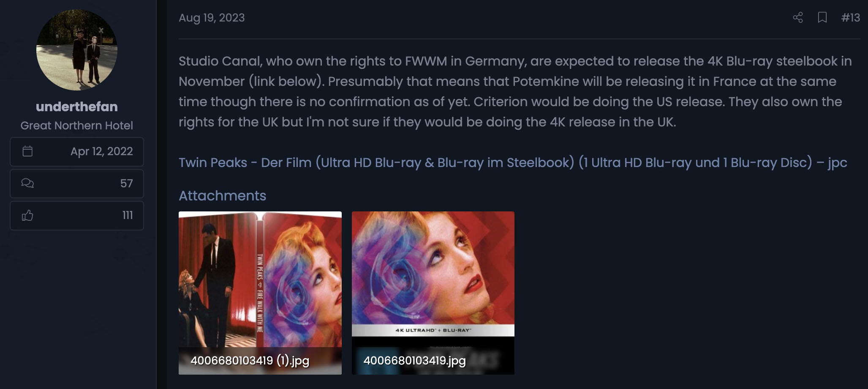Viewport: 868px width, 389px height.
Task: Click the calendar joined-date icon
Action: tap(27, 151)
